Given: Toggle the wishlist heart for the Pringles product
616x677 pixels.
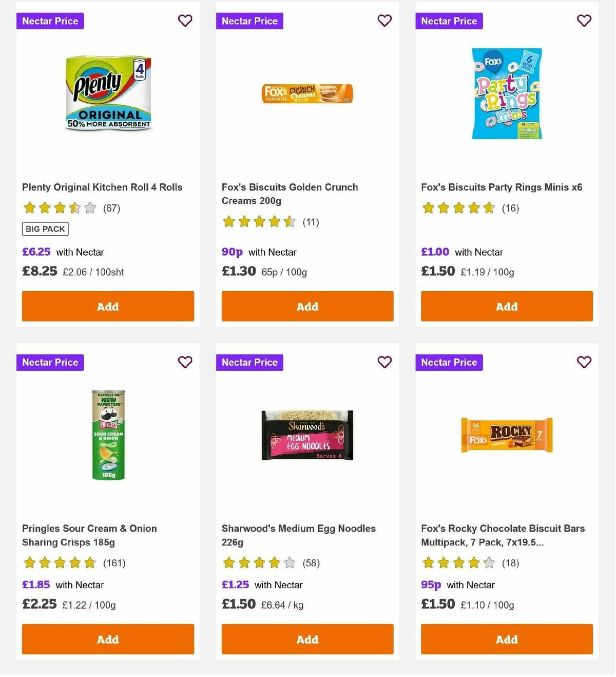Looking at the screenshot, I should click(x=185, y=362).
